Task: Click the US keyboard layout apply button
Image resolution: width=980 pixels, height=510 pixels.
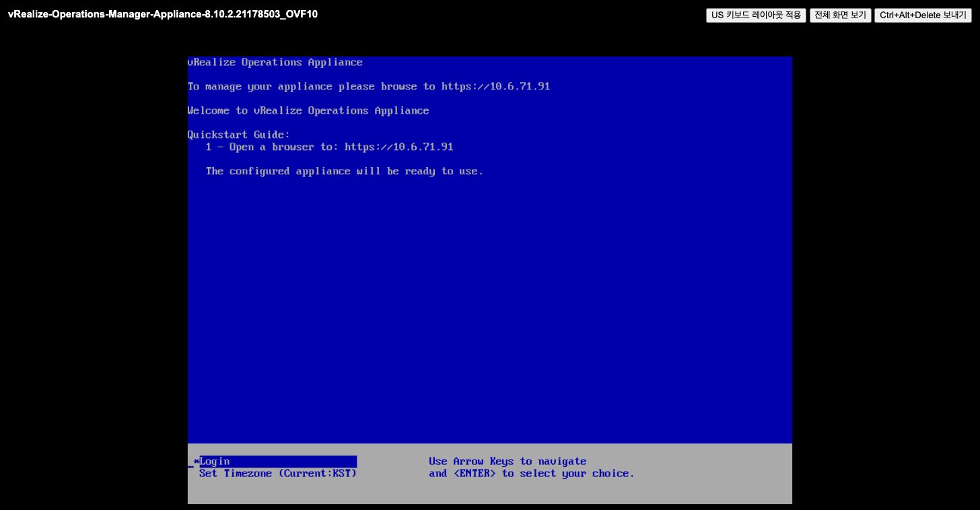Action: [756, 15]
